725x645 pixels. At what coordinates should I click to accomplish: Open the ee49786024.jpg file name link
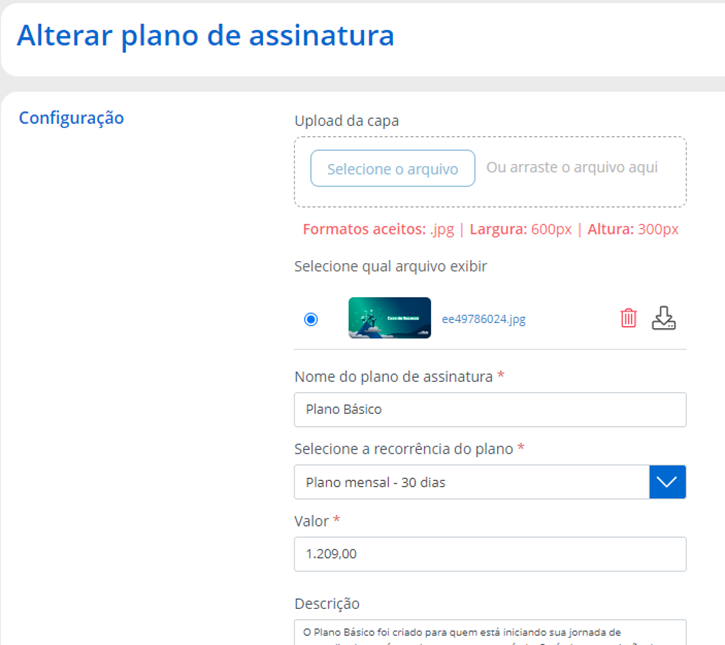483,319
